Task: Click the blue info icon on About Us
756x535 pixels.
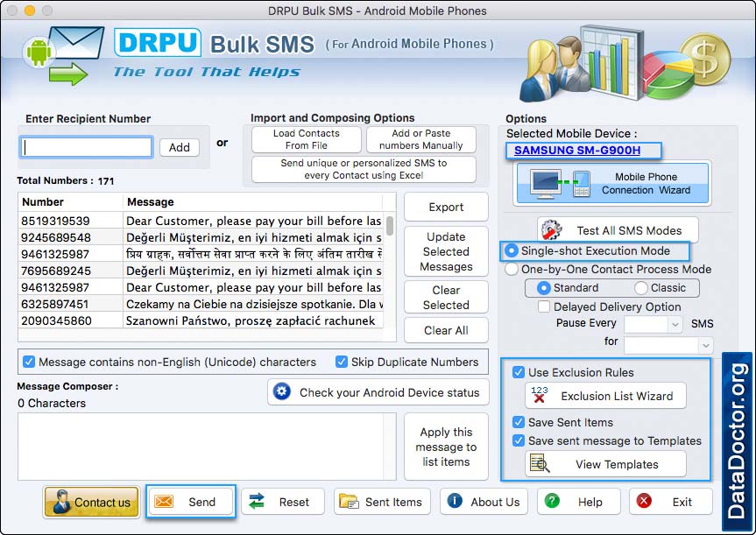Action: click(455, 501)
